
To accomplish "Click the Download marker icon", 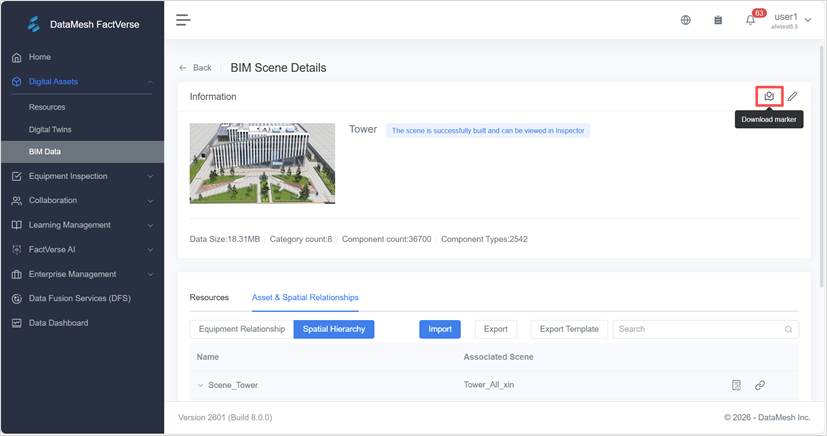I will pos(768,96).
